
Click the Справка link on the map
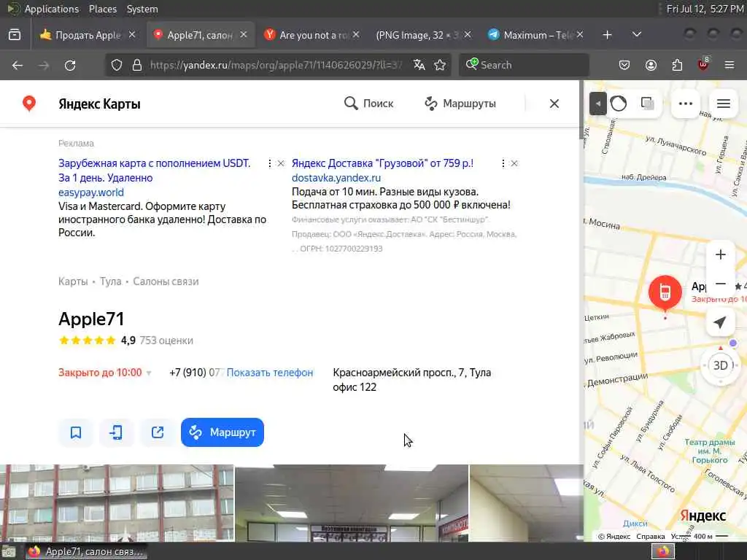(650, 537)
